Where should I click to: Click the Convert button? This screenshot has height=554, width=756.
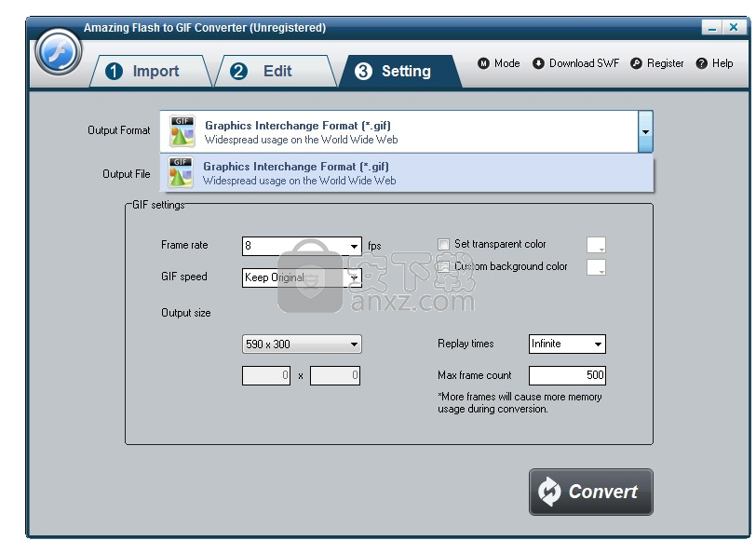590,492
